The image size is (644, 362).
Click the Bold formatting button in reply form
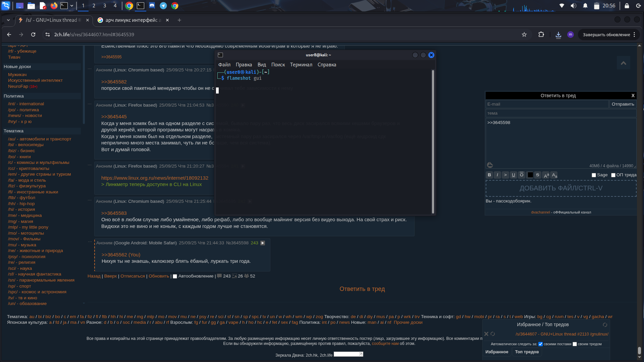click(x=489, y=175)
